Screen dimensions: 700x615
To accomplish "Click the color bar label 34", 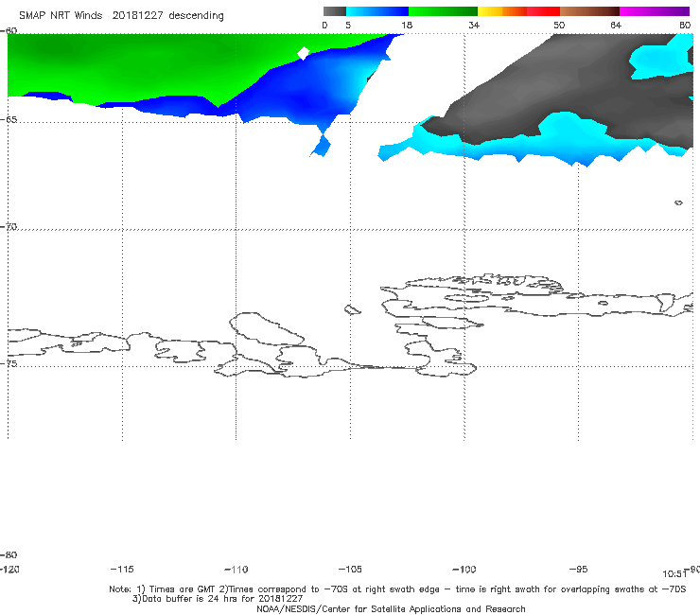I will click(x=474, y=25).
